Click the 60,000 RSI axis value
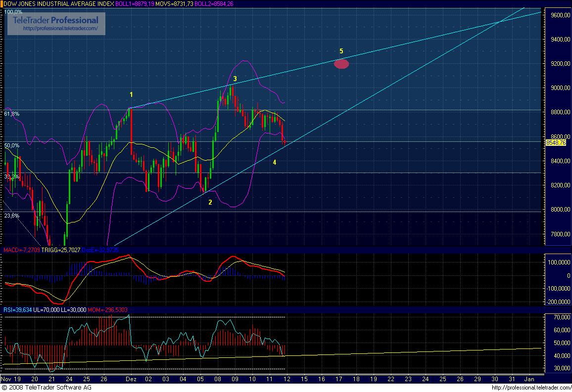 point(562,330)
